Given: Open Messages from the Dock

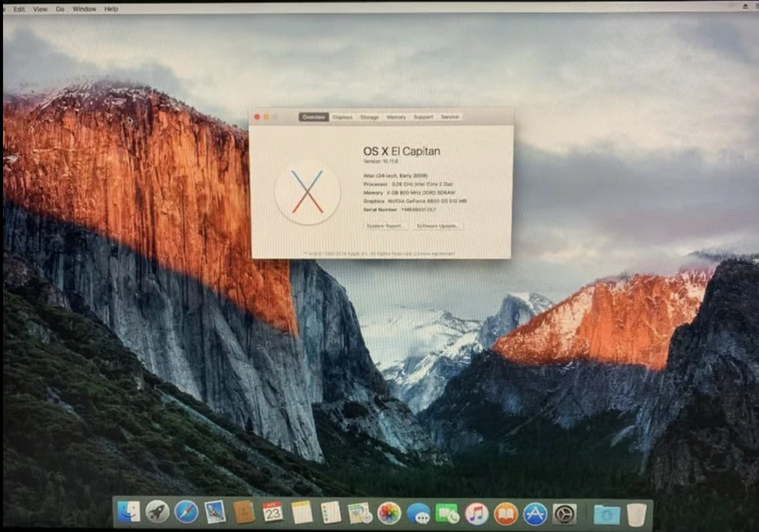Looking at the screenshot, I should click(419, 514).
